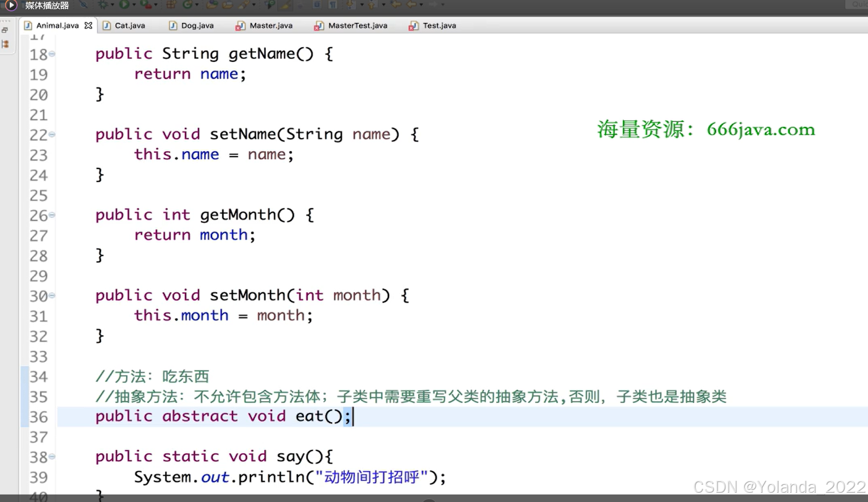Click 'say()' on line 38
This screenshot has height=502, width=868.
[300, 457]
